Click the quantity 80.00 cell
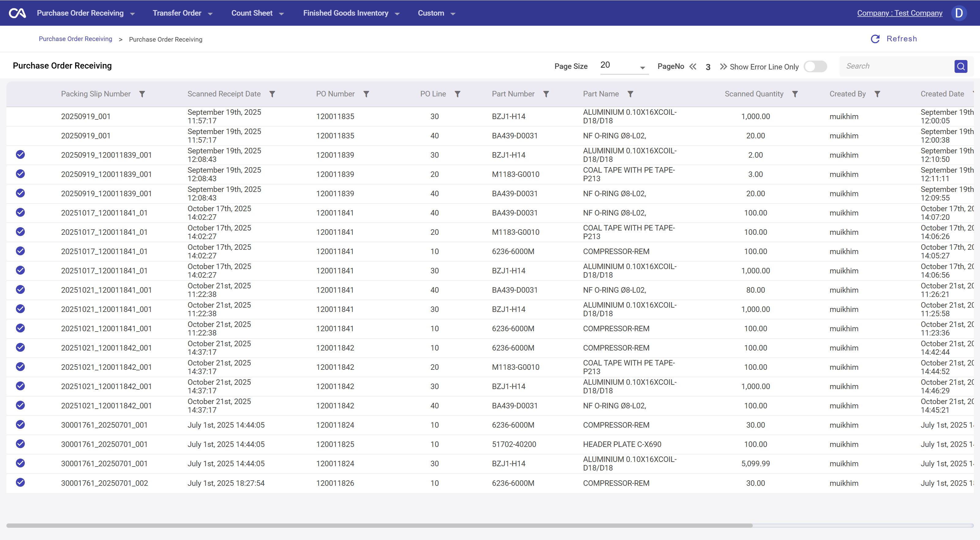The height and width of the screenshot is (540, 980). click(756, 290)
